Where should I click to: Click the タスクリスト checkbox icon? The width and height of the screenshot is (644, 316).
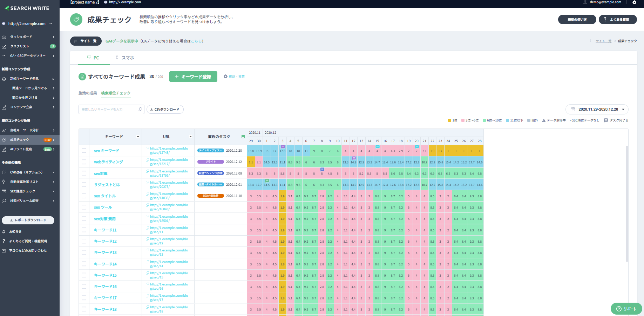click(x=4, y=46)
